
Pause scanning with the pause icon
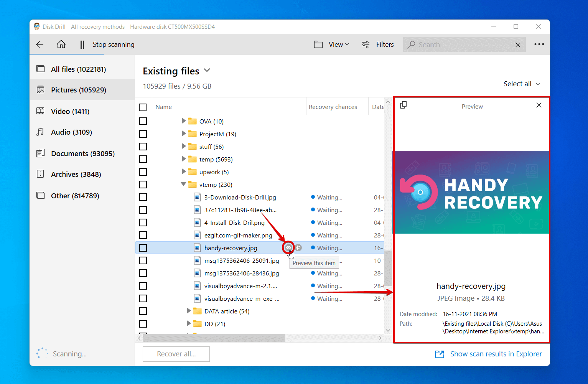[82, 44]
